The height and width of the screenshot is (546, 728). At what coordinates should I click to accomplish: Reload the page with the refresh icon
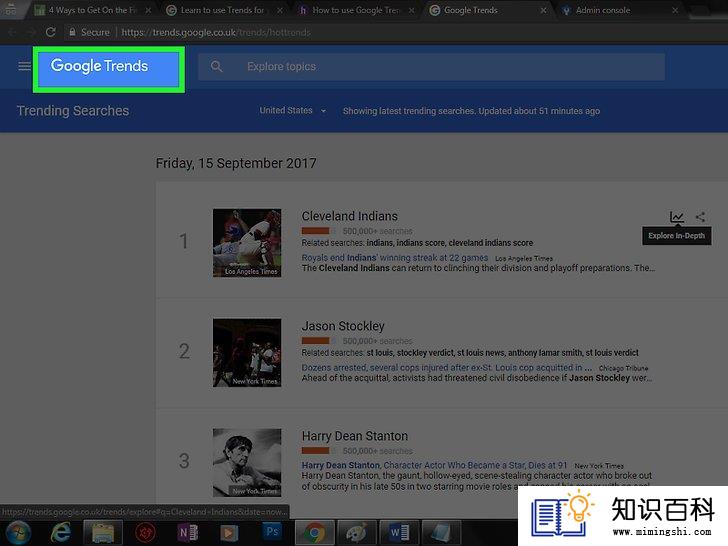tap(51, 32)
